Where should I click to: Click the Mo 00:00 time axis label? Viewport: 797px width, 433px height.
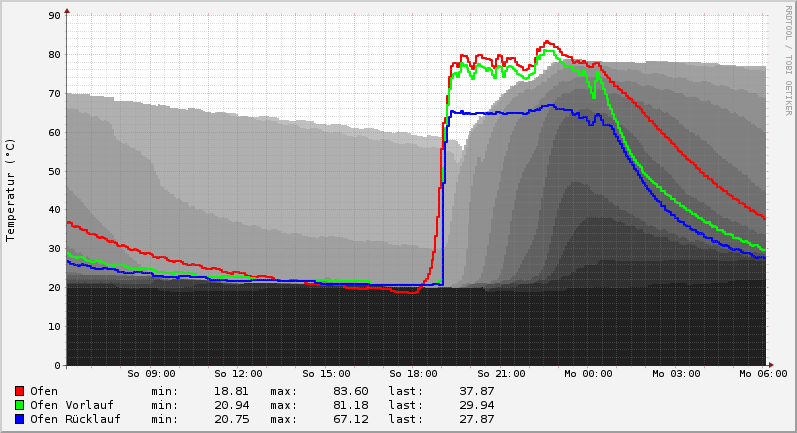[588, 374]
